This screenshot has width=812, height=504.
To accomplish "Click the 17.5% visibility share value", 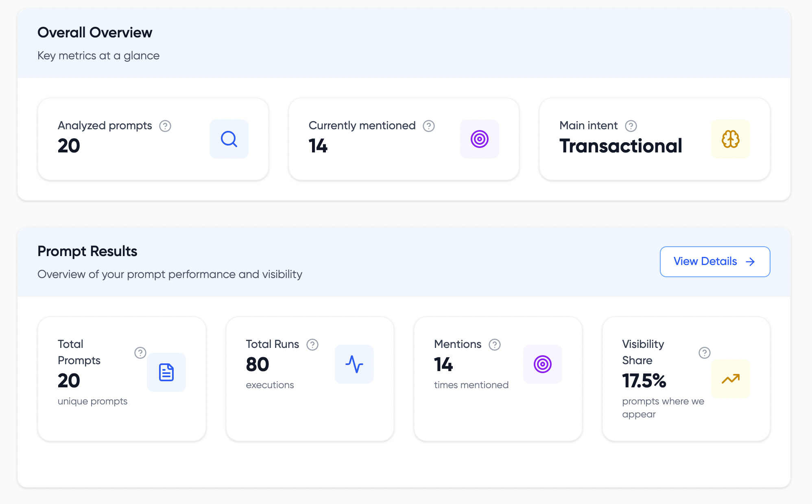I will pos(644,381).
